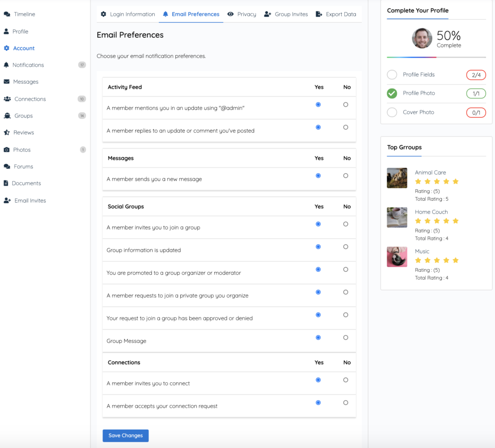This screenshot has width=495, height=448.
Task: Click the Photos camera icon
Action: point(7,150)
